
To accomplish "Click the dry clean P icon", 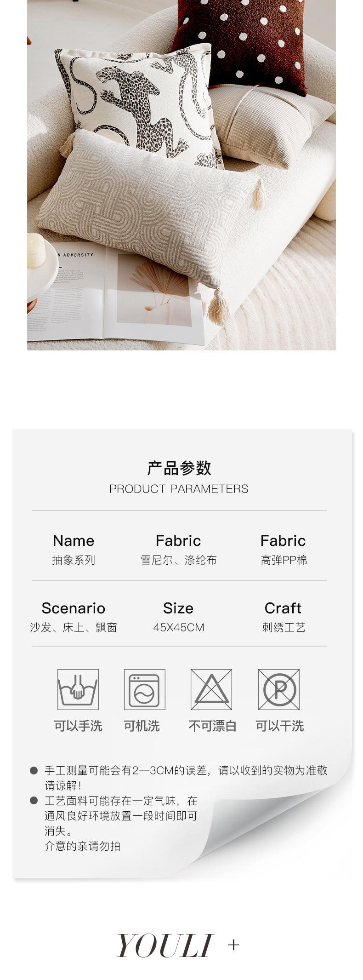I will click(x=278, y=689).
